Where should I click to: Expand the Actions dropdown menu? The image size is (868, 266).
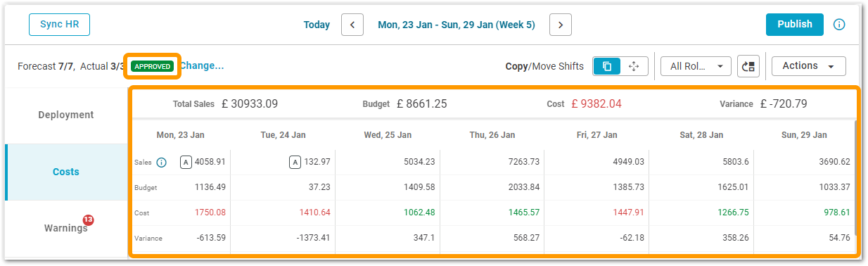point(808,66)
